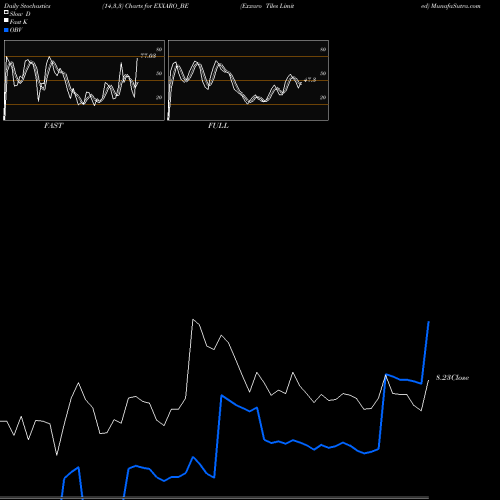Image resolution: width=500 pixels, height=500 pixels.
Task: Click the 'Slow D' legend label
Action: [x=20, y=14]
